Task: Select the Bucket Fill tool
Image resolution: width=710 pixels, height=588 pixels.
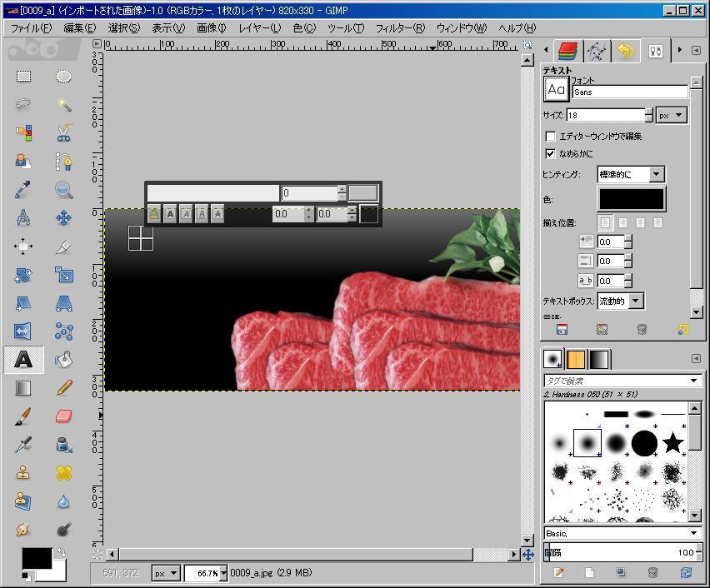Action: 64,359
